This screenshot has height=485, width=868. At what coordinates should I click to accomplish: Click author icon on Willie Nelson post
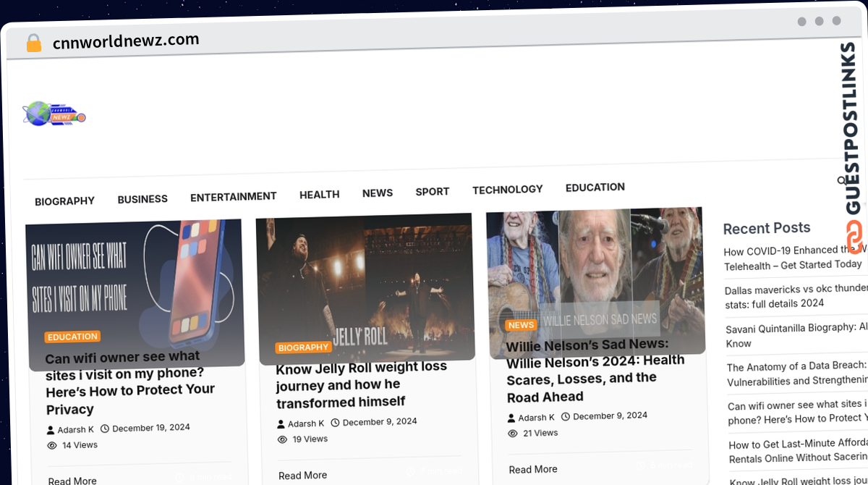511,418
